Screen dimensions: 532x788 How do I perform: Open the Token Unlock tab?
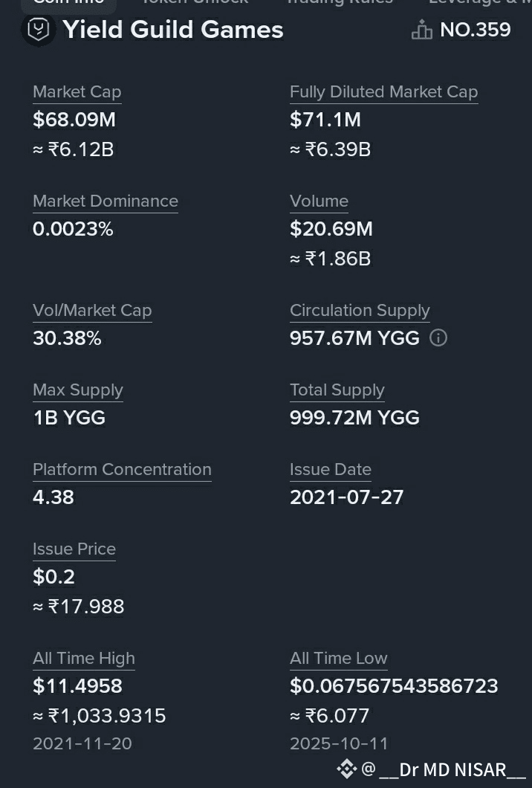(195, 2)
